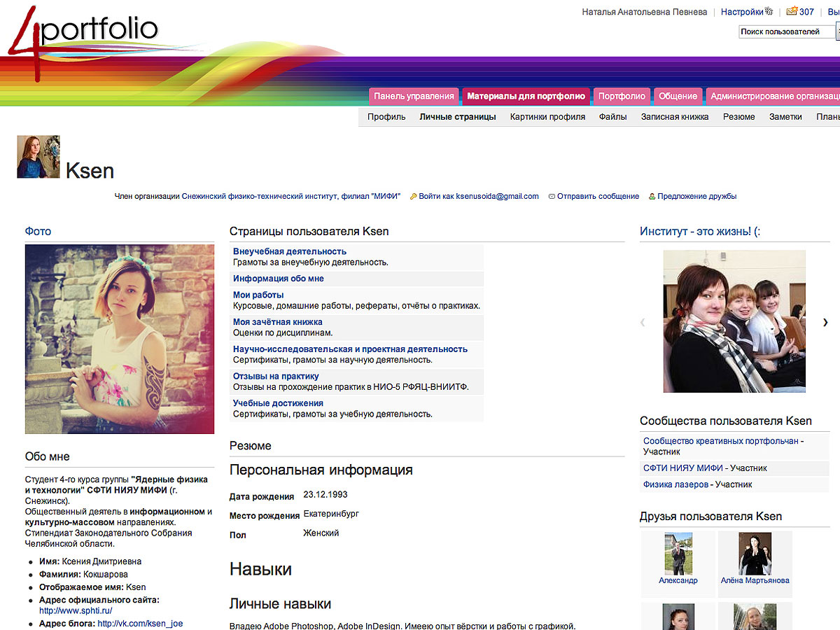This screenshot has width=840, height=630.
Task: Open the http://www.sphti.ru/ website link
Action: click(76, 610)
